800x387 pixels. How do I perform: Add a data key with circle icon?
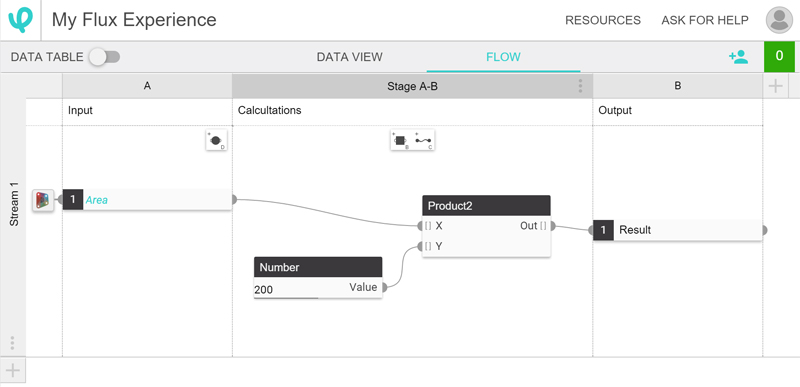(x=216, y=140)
